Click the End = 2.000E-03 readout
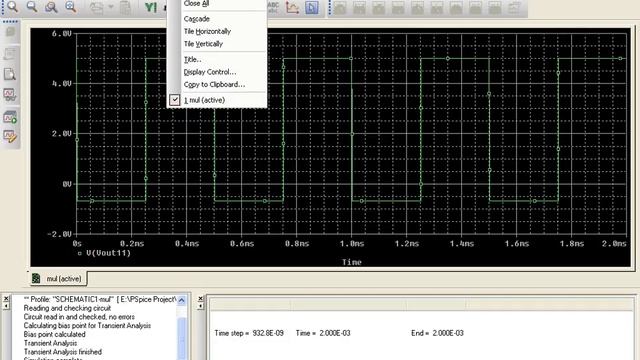This screenshot has width=640, height=360. pyautogui.click(x=437, y=333)
